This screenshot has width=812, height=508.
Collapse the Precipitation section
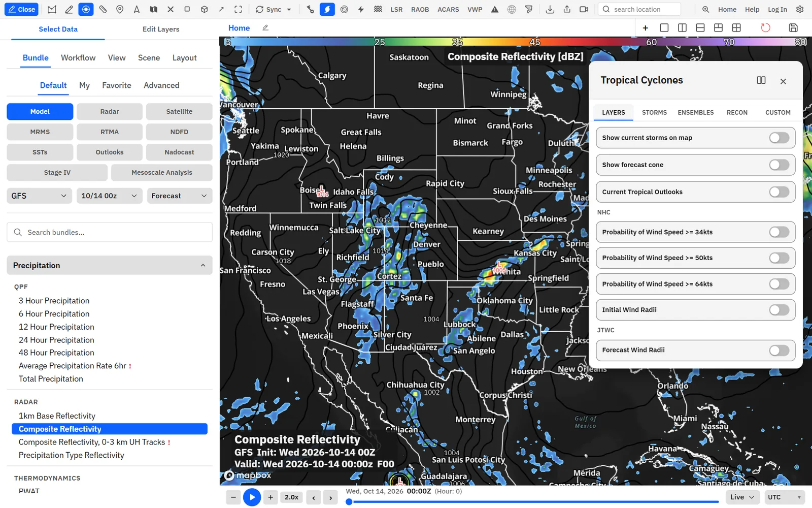(x=110, y=265)
